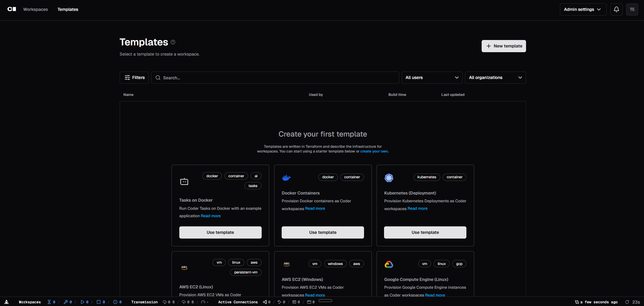Click the robot icon on Tasks on Docker
644x306 pixels.
184,181
